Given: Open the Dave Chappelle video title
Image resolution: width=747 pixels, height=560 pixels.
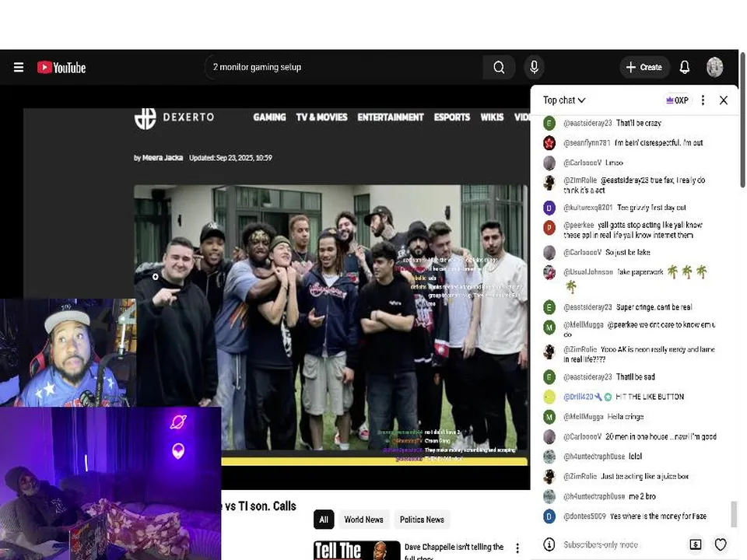Looking at the screenshot, I should click(454, 551).
